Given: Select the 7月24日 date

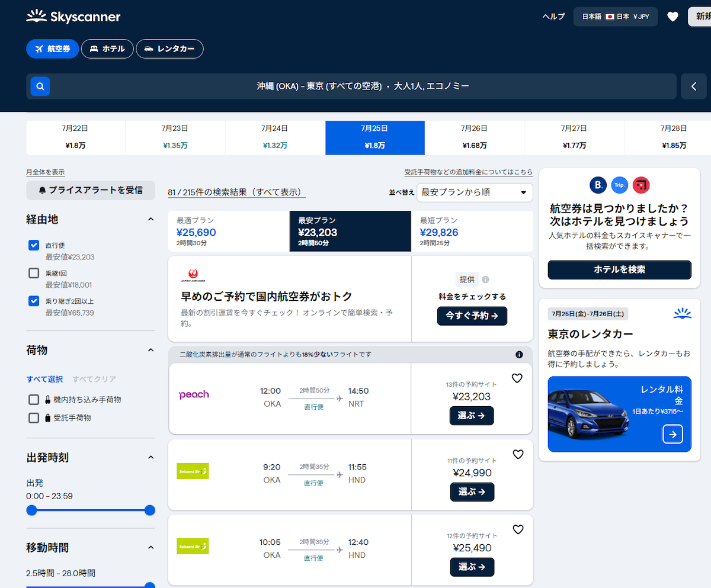Looking at the screenshot, I should point(275,137).
